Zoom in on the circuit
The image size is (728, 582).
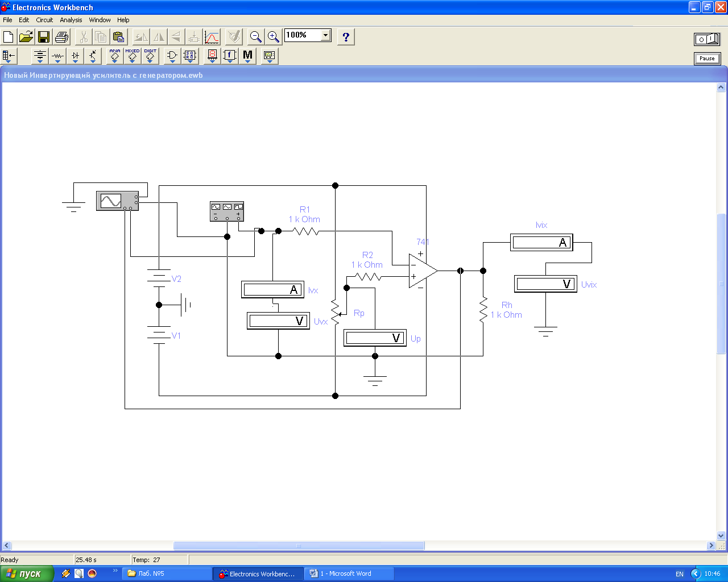(274, 37)
